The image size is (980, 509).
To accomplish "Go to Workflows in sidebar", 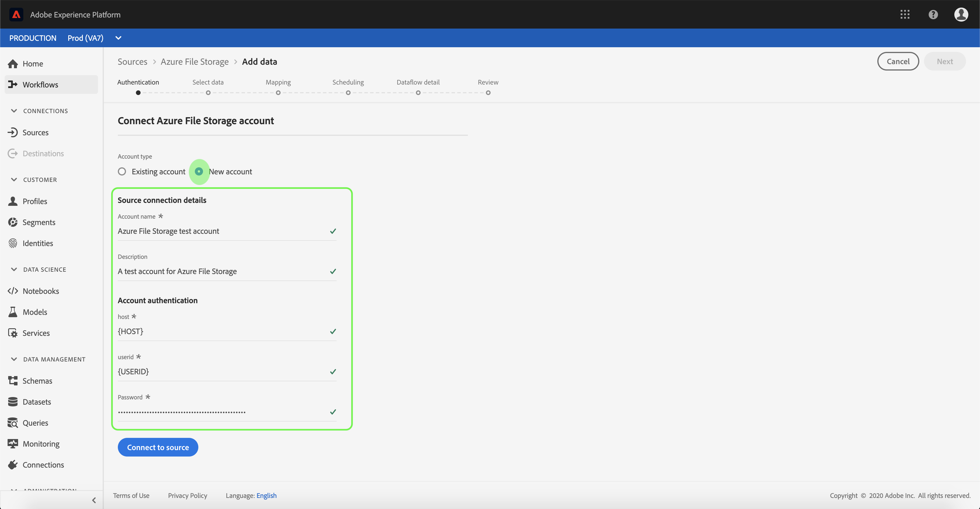I will (x=40, y=84).
